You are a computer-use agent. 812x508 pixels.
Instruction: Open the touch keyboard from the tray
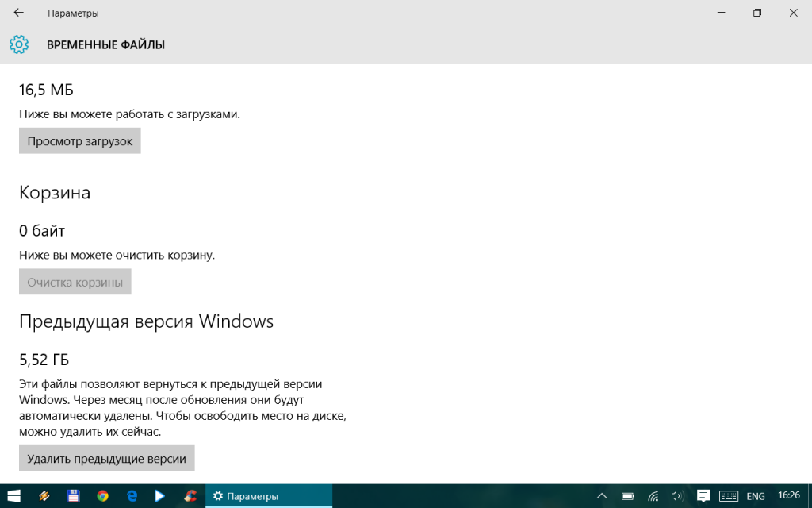click(729, 495)
